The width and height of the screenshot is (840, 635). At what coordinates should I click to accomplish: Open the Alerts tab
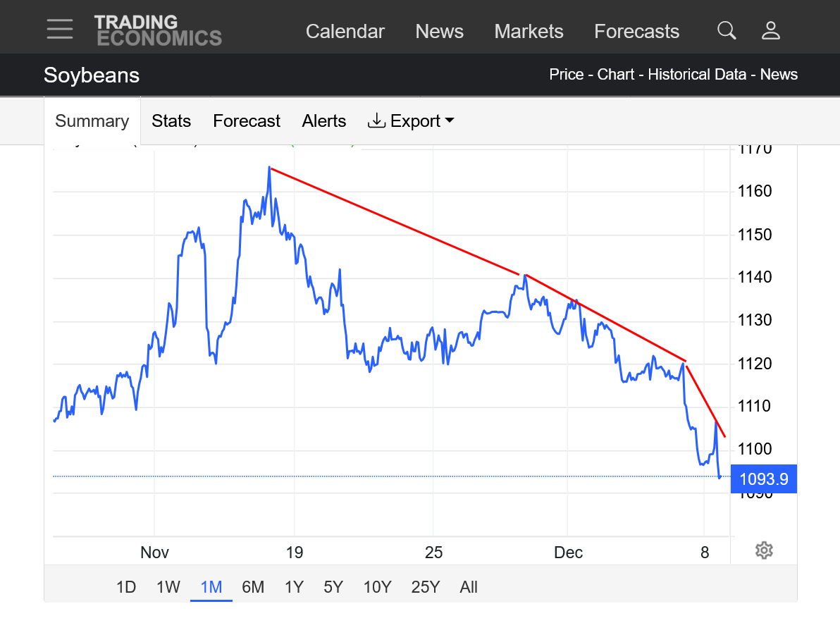point(324,121)
